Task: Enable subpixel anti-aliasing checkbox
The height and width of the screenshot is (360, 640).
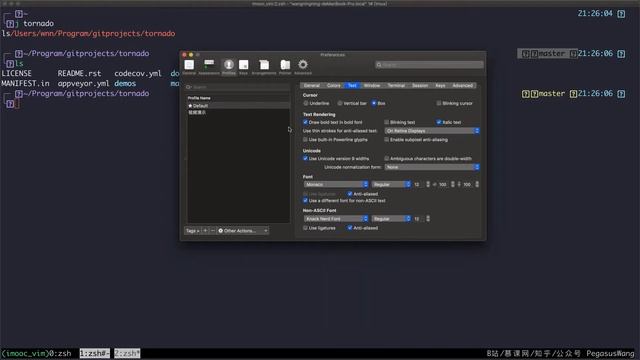Action: (387, 140)
